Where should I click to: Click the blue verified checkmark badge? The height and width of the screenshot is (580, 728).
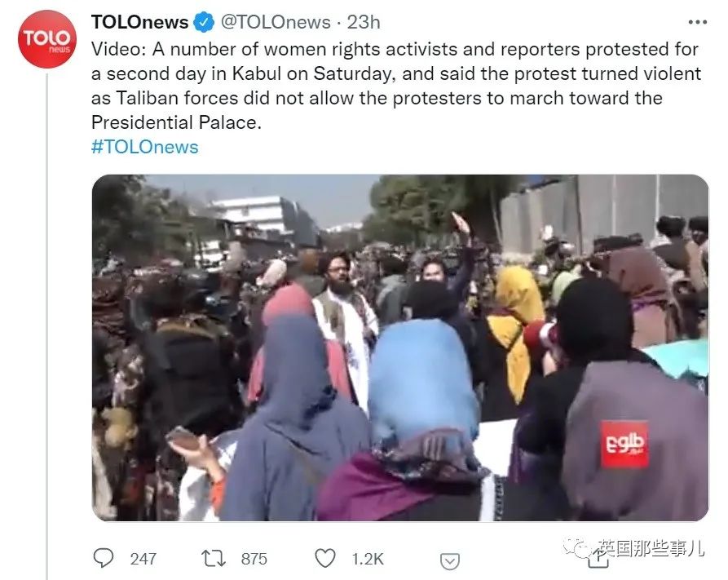point(203,22)
